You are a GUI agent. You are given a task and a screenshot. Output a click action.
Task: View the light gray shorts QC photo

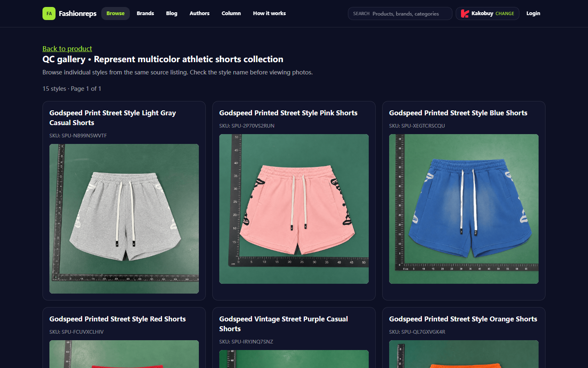124,219
